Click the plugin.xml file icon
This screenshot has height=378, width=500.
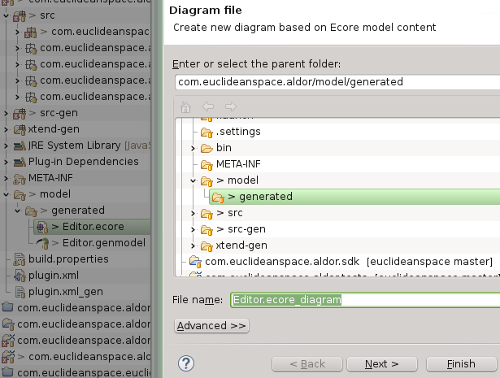19,276
